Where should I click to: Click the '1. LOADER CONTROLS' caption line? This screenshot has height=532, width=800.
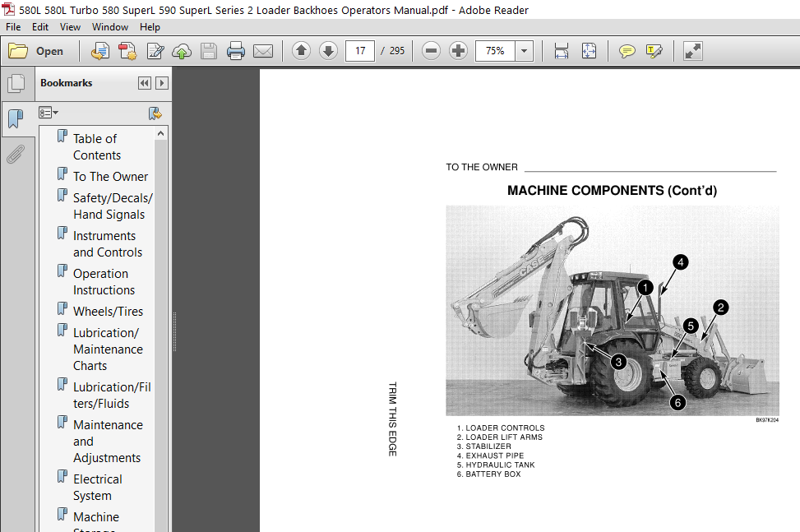pyautogui.click(x=501, y=428)
